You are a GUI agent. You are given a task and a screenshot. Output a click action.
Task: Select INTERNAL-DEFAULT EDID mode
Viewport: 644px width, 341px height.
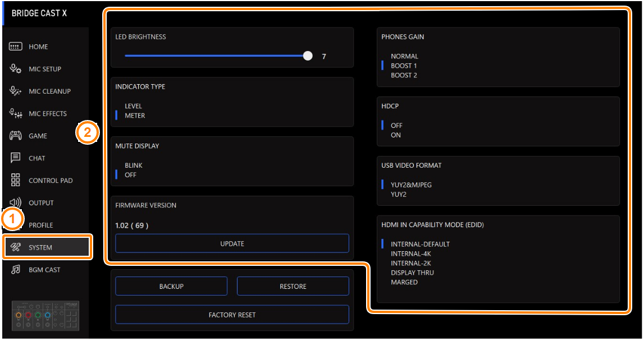pos(420,244)
